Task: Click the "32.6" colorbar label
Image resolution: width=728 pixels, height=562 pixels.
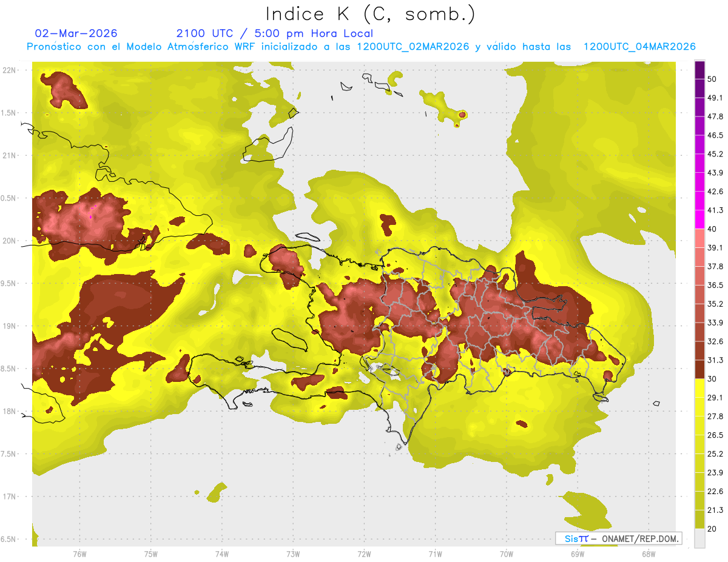Action: [715, 341]
